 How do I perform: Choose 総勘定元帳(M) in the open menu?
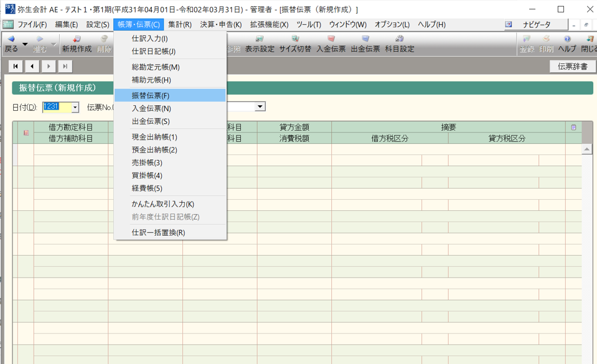pyautogui.click(x=156, y=67)
